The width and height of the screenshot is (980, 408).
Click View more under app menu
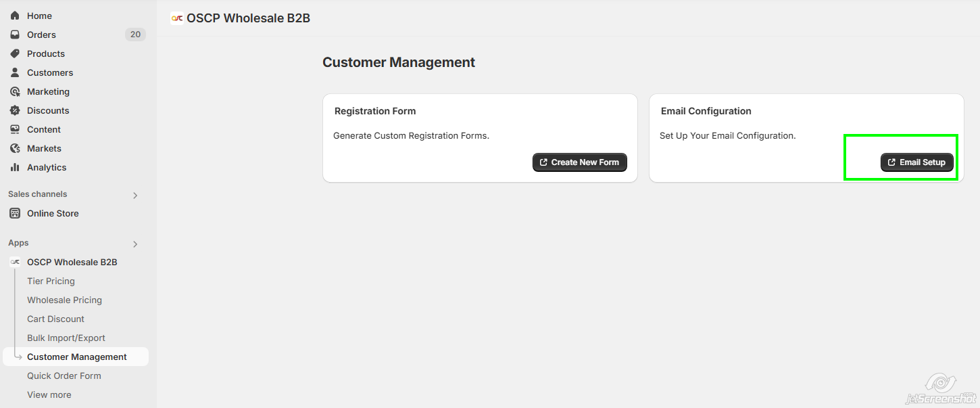pyautogui.click(x=49, y=394)
